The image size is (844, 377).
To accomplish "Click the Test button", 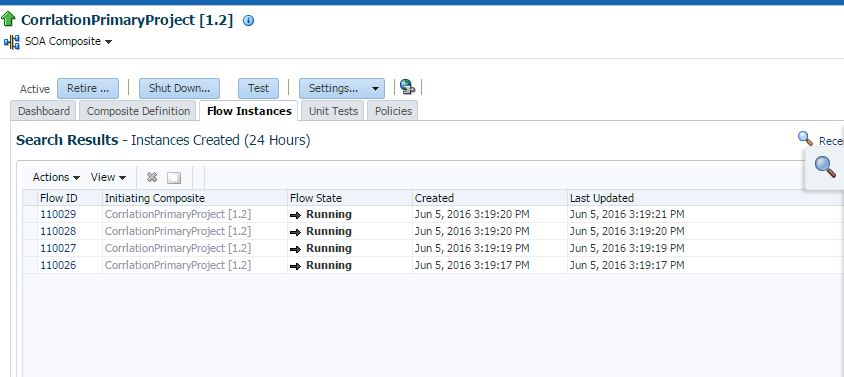I will tap(258, 88).
